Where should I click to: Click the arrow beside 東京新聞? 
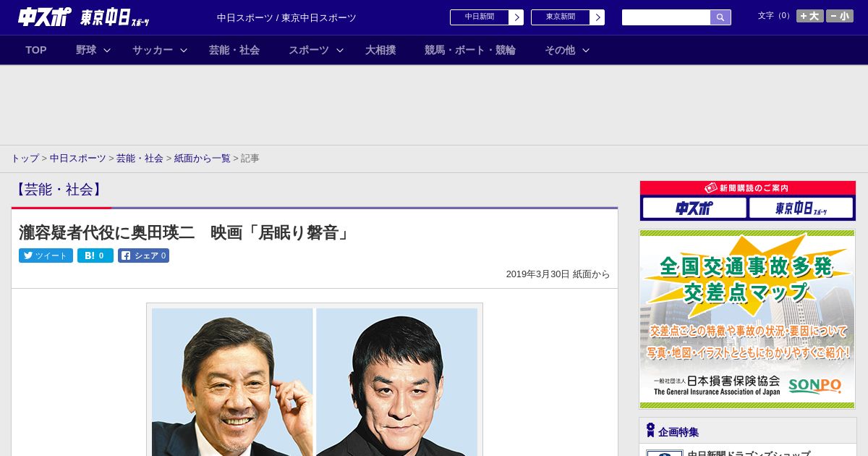pyautogui.click(x=597, y=17)
